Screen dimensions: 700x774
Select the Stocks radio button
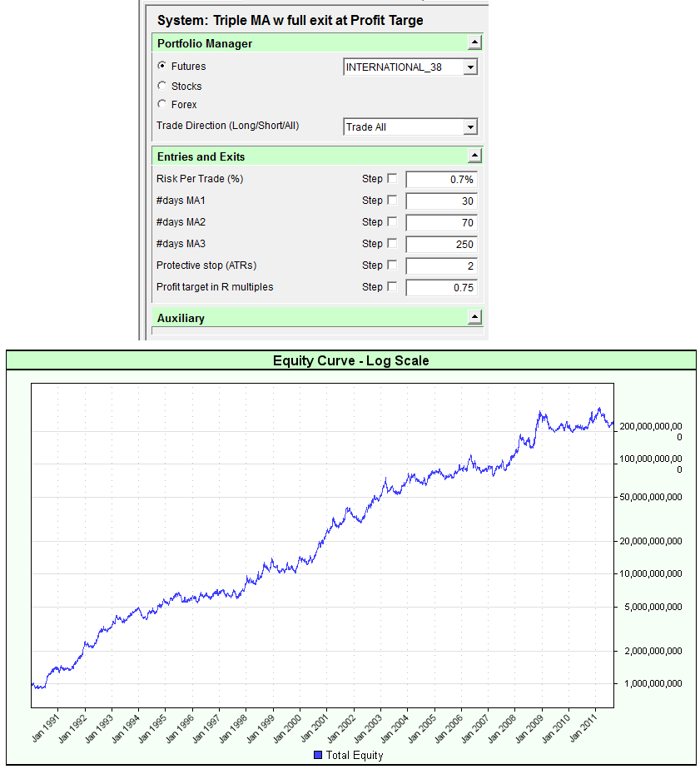(x=161, y=86)
